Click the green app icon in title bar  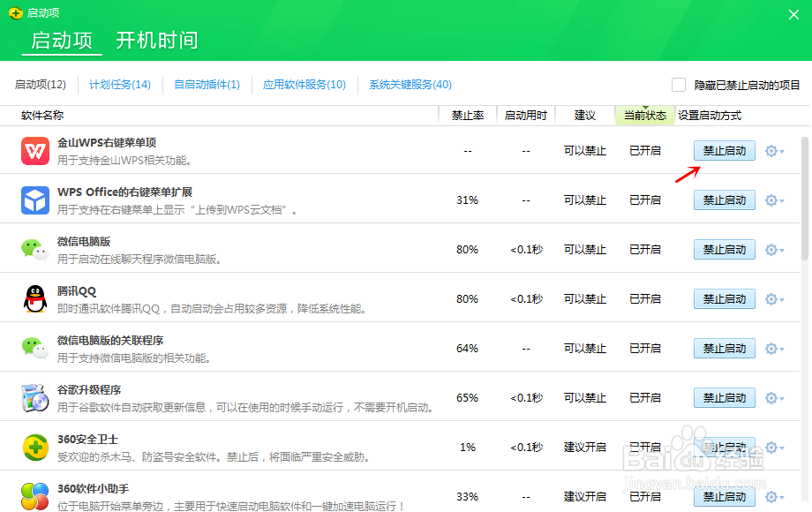tap(11, 12)
